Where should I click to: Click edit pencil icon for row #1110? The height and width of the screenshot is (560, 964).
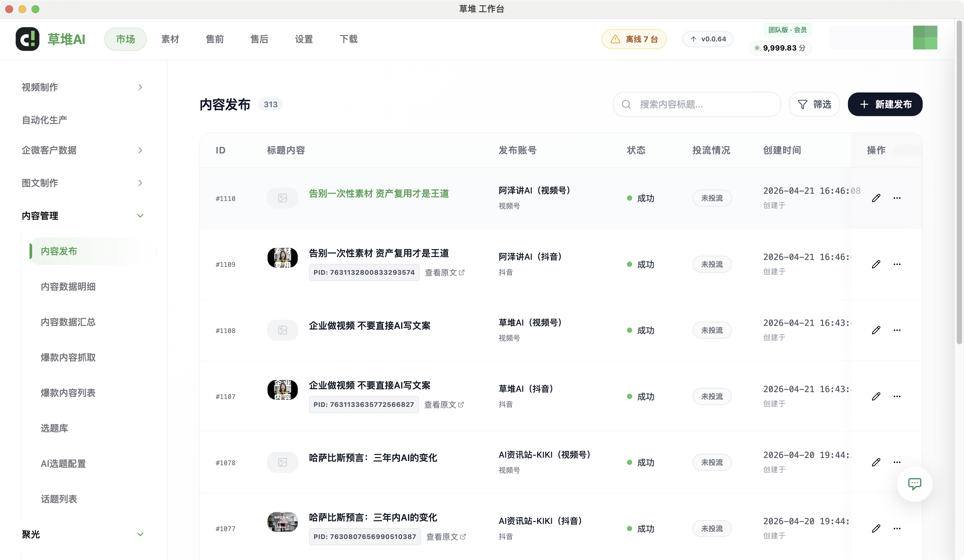point(876,198)
